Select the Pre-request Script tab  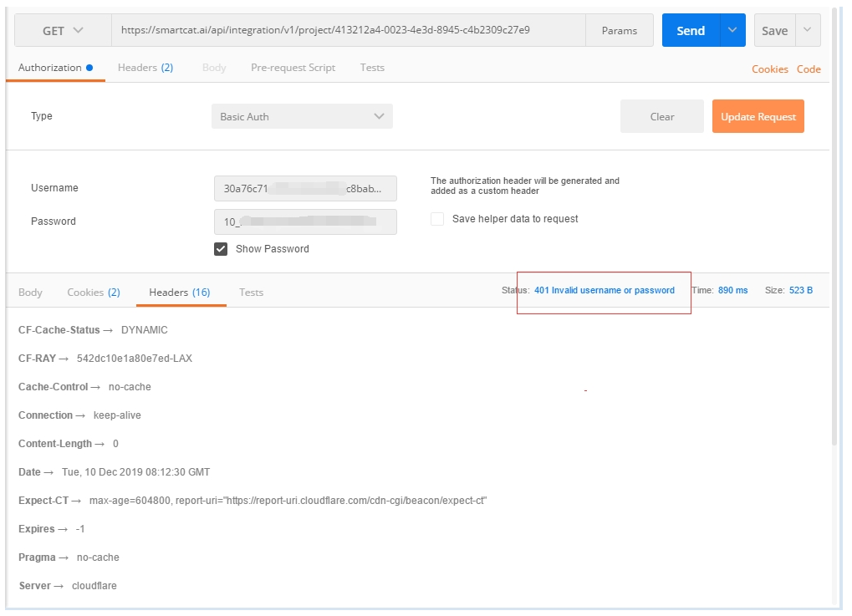[293, 68]
